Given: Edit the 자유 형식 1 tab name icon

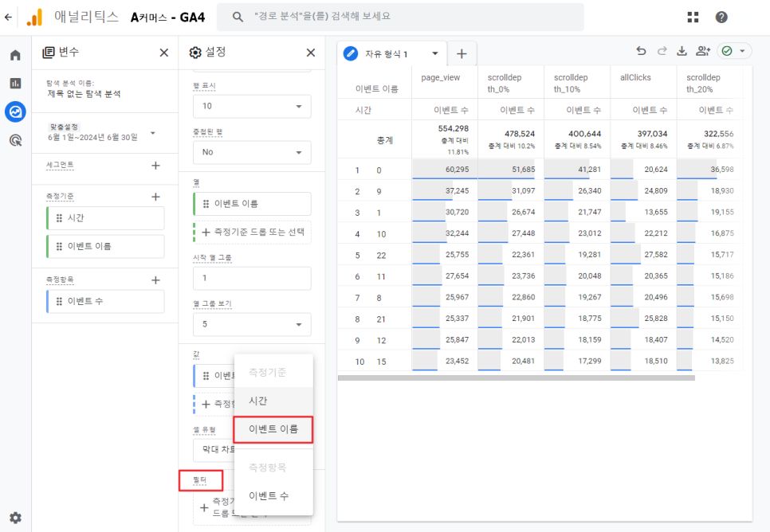Looking at the screenshot, I should click(351, 53).
